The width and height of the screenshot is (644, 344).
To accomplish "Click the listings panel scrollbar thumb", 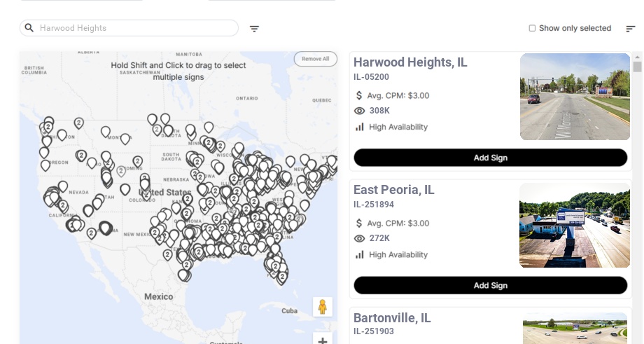I will 637,67.
